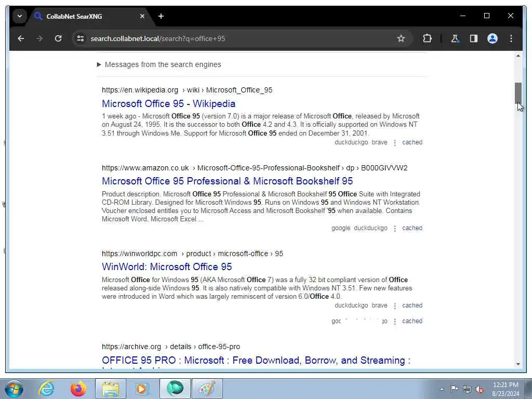This screenshot has width=532, height=399.
Task: Open the network status tray icon
Action: pos(467,389)
